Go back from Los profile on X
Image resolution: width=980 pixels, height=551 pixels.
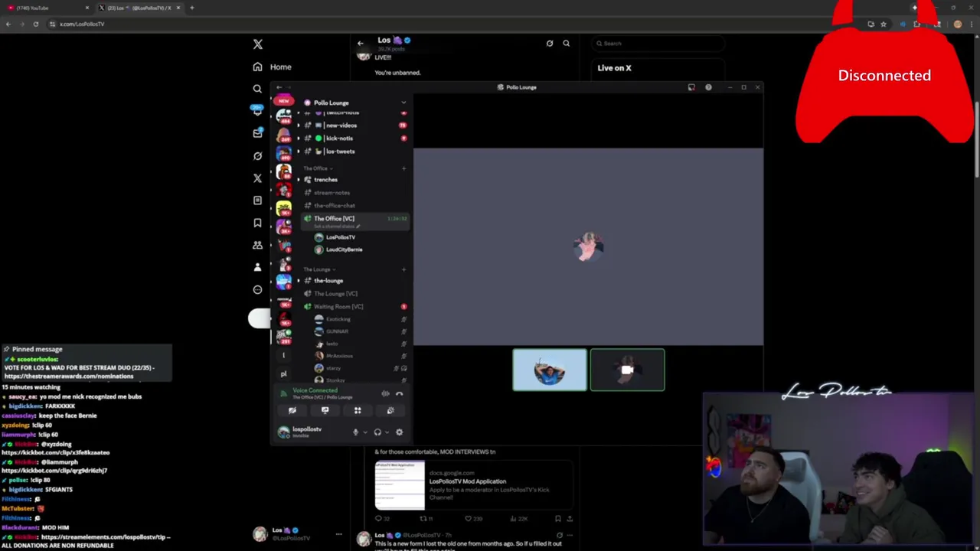point(361,43)
